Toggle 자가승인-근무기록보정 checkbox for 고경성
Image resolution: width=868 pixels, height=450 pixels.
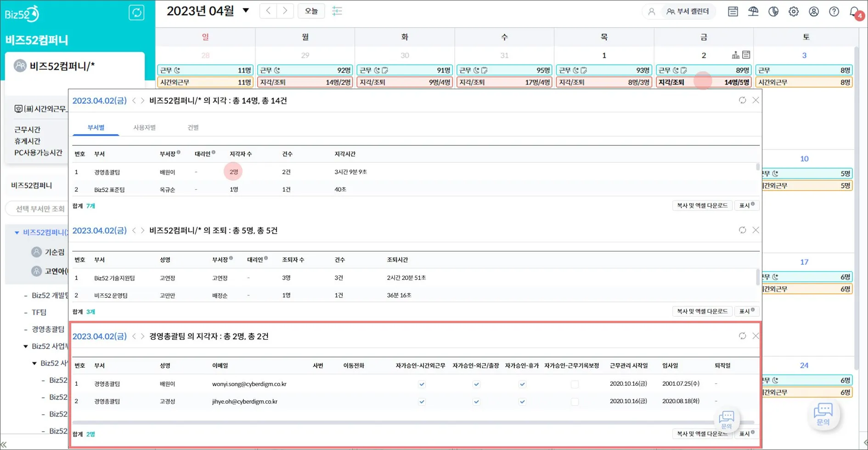[575, 402]
